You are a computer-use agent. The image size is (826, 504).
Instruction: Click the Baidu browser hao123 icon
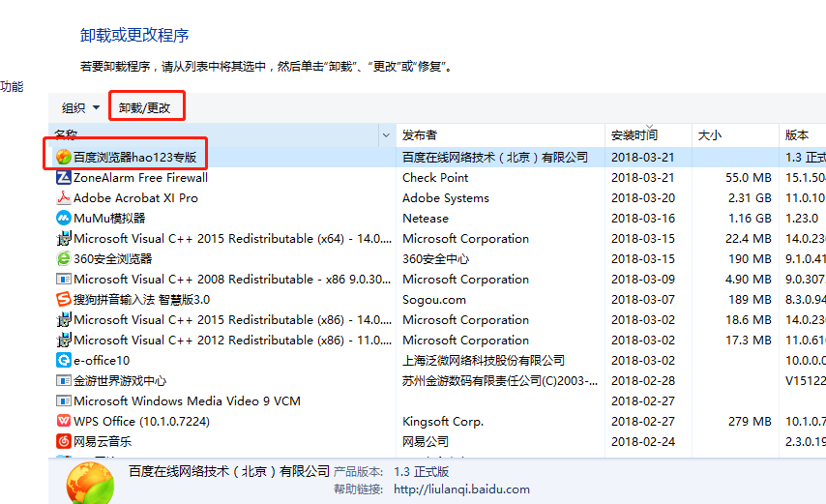64,157
